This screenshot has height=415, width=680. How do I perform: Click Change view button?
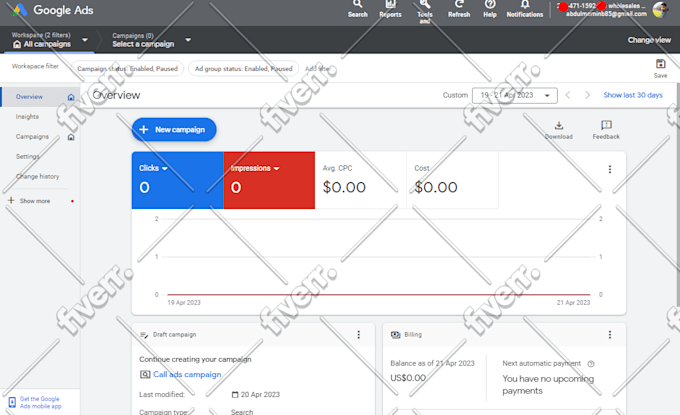point(649,40)
